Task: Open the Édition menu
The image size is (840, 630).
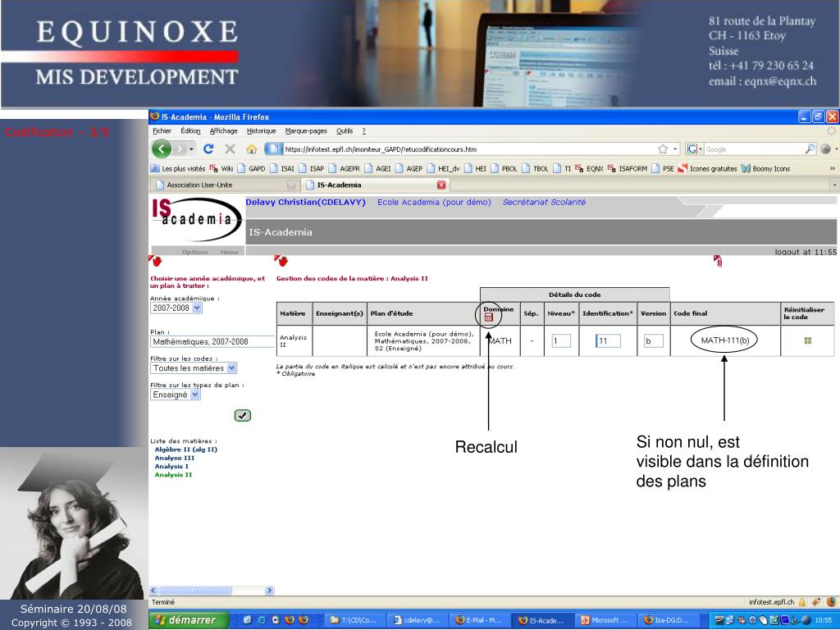Action: click(190, 130)
